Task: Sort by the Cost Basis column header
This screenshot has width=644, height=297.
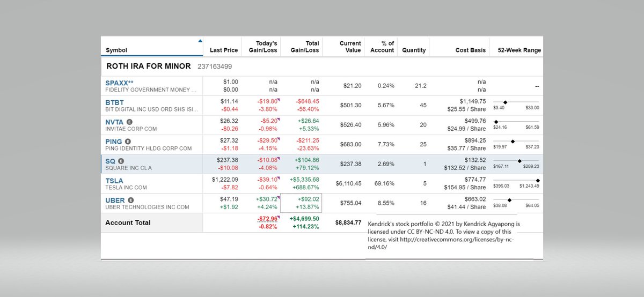Action: point(471,50)
